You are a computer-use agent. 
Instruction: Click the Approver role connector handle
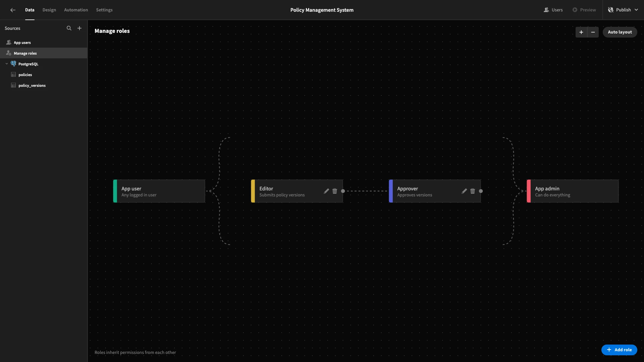[x=481, y=191]
